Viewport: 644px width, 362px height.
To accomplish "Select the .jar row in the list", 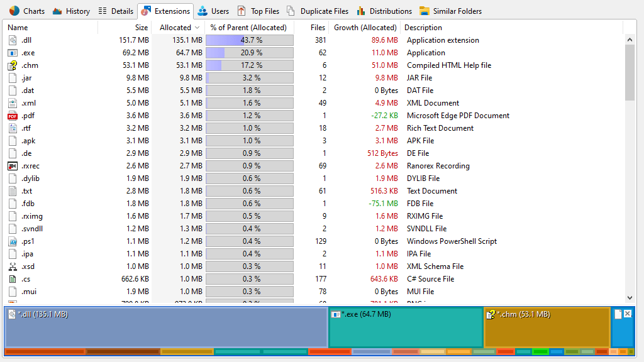I will pyautogui.click(x=26, y=78).
